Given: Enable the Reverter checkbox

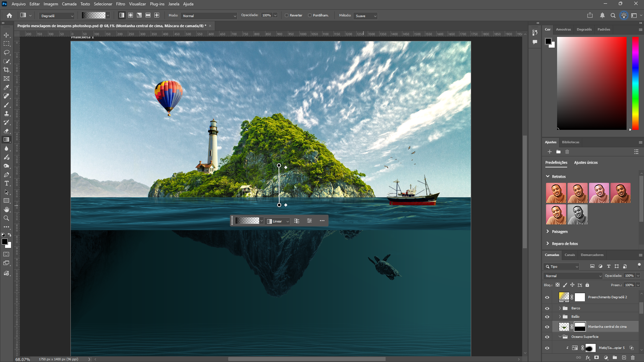Looking at the screenshot, I should 287,15.
